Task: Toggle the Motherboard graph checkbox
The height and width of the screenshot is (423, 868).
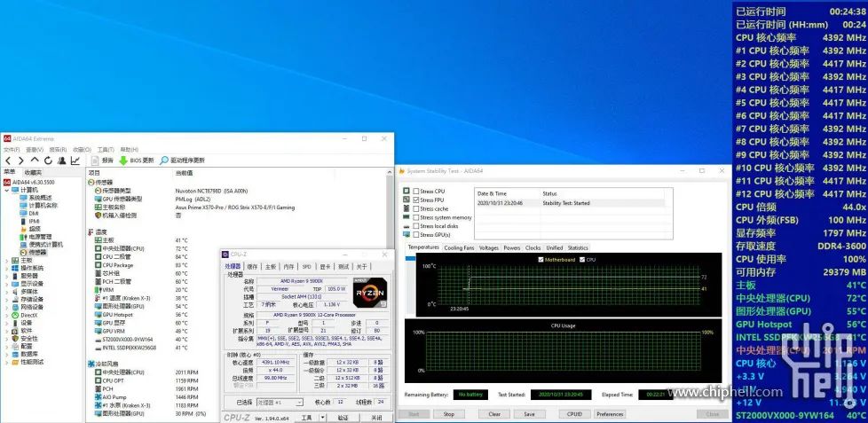Action: tap(541, 259)
